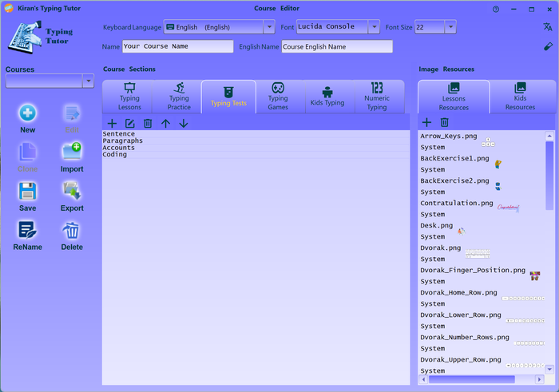Click the course Name input field
The height and width of the screenshot is (392, 559).
point(178,46)
